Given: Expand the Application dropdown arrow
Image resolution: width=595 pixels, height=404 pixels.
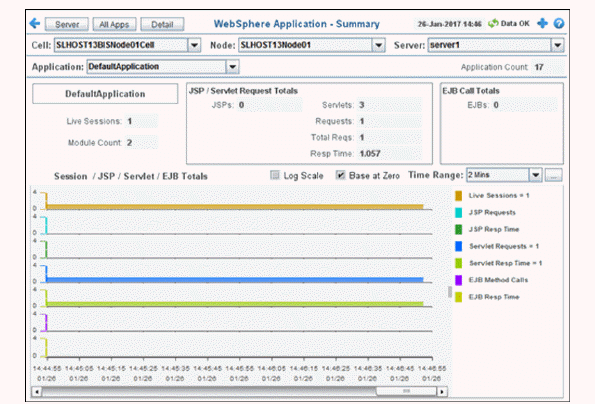Looking at the screenshot, I should [x=232, y=67].
